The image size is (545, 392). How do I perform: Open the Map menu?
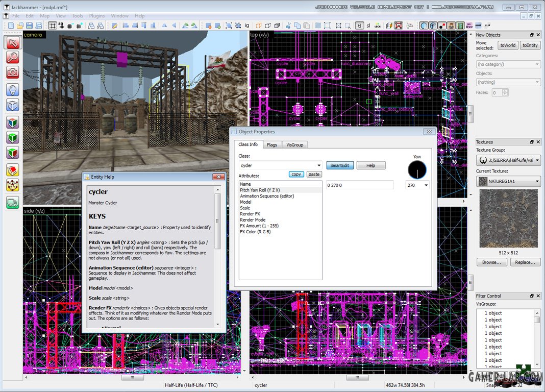44,16
